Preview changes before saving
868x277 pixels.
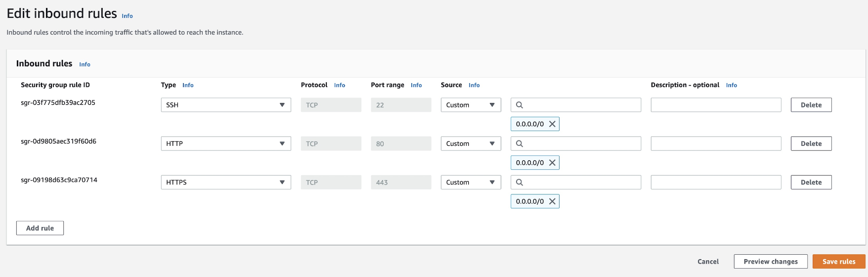click(770, 262)
